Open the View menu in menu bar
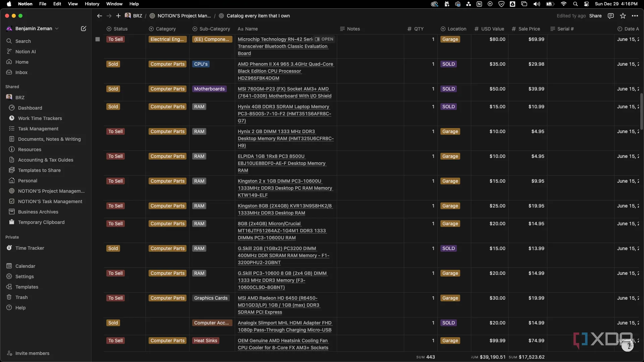Image resolution: width=644 pixels, height=362 pixels. pyautogui.click(x=73, y=4)
